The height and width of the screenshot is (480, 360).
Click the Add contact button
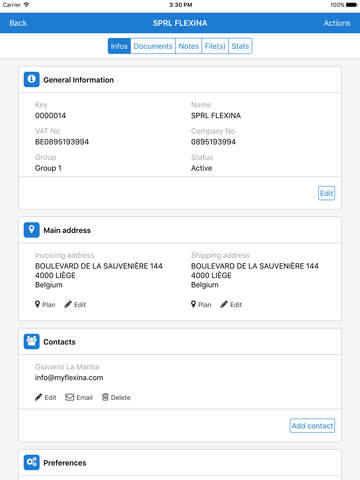click(x=312, y=426)
